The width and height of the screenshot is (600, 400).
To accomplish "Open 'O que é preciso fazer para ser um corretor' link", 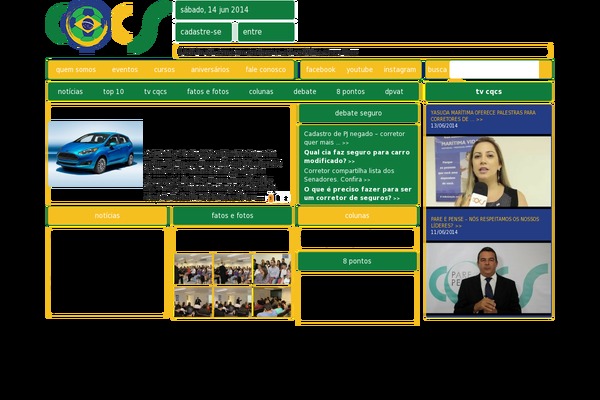I will click(357, 193).
